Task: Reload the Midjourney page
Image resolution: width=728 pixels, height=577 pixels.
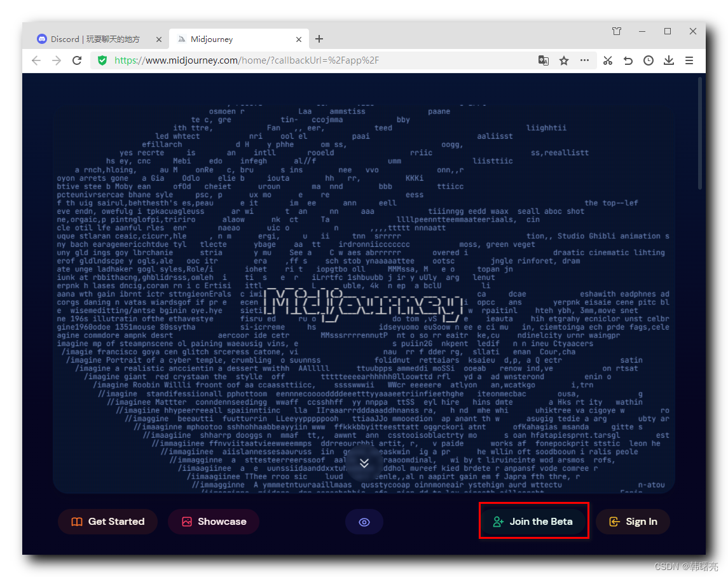Action: (x=77, y=60)
